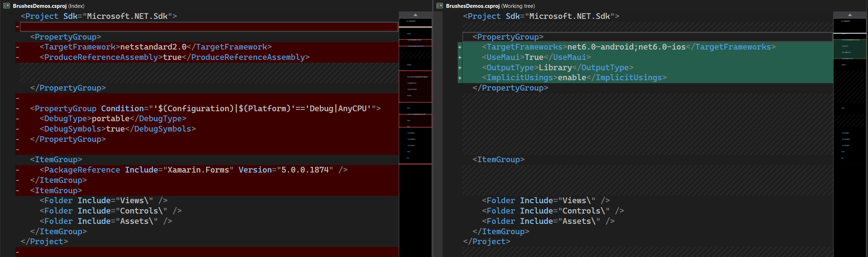
Task: Click minus marker beside ProduceReferenceAssembly line
Action: click(17, 57)
